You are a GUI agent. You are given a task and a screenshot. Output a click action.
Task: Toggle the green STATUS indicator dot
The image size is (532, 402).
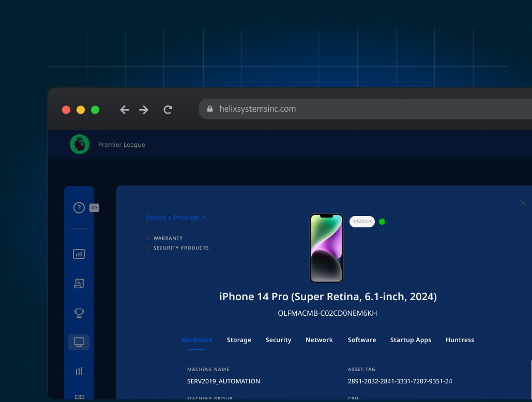[x=382, y=221]
